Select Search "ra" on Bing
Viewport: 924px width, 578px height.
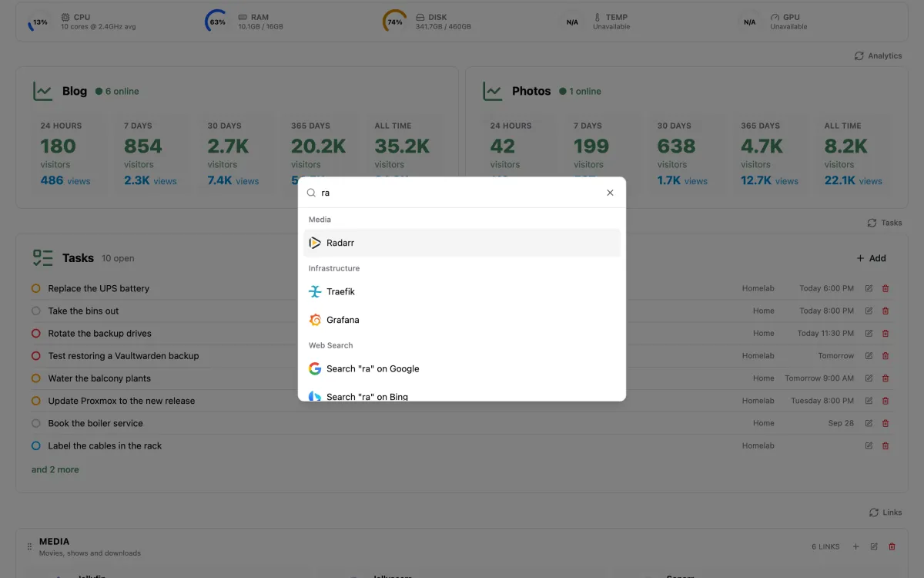[462, 395]
